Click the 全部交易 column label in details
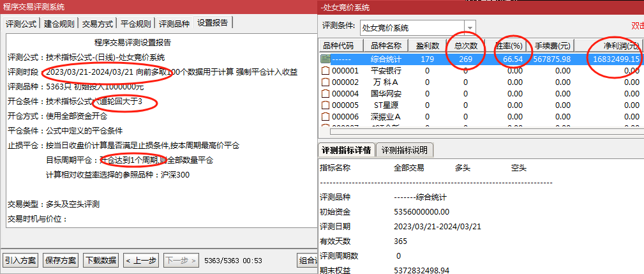The image size is (644, 274). 409,168
